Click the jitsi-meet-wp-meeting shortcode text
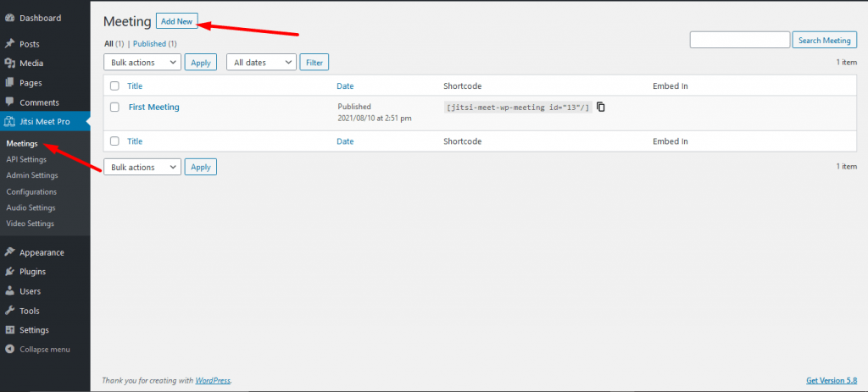 (518, 108)
